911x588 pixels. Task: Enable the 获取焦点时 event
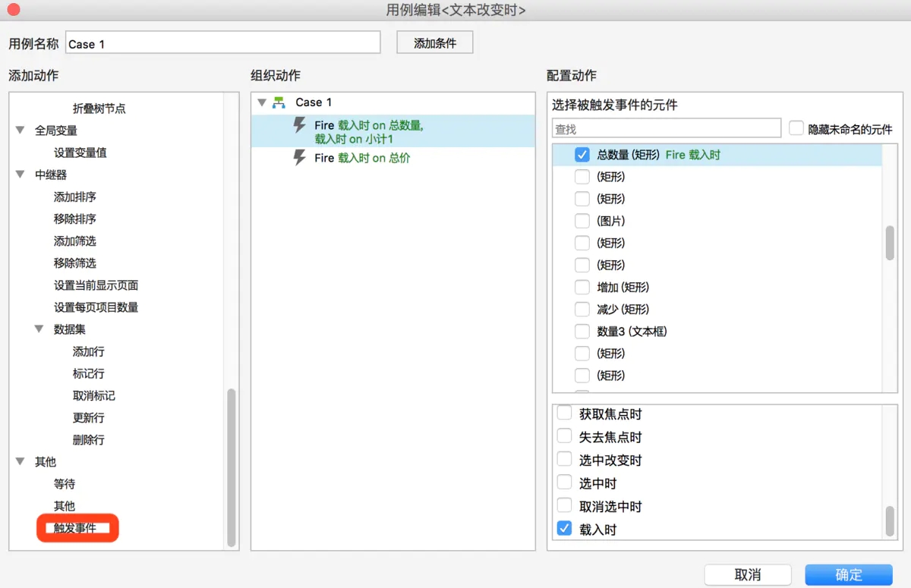(564, 413)
